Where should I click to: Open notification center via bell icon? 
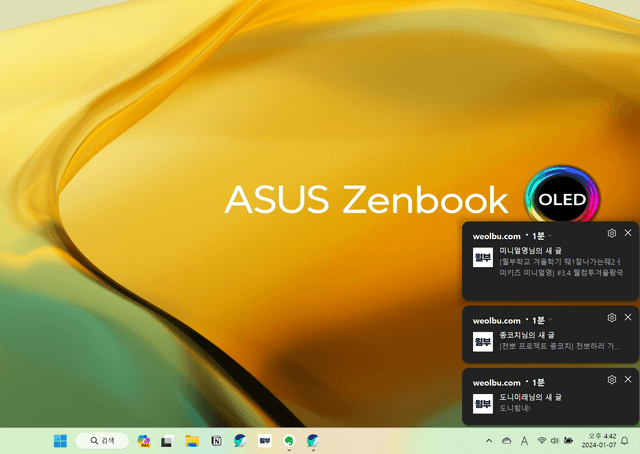tap(624, 441)
